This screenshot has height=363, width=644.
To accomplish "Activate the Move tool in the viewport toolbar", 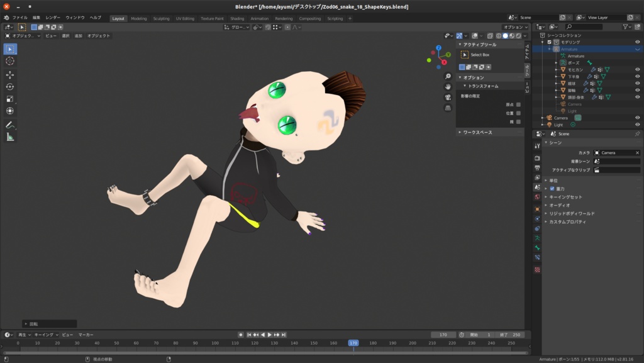I will click(x=9, y=74).
